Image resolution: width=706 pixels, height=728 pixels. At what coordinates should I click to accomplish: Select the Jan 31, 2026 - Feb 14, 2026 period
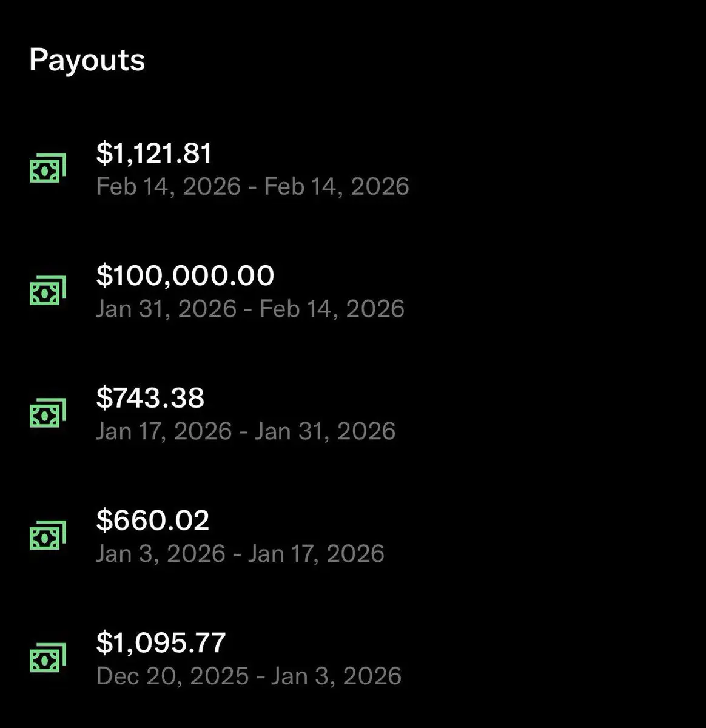click(x=250, y=309)
